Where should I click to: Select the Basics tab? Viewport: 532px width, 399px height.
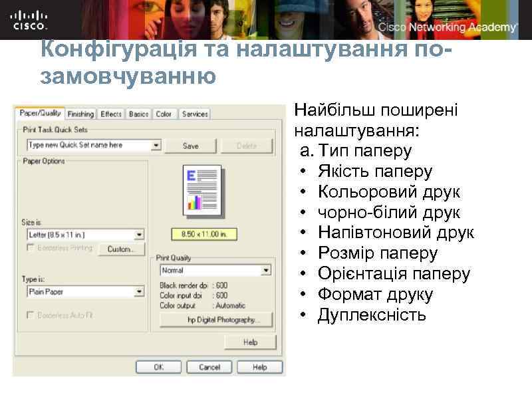[138, 114]
